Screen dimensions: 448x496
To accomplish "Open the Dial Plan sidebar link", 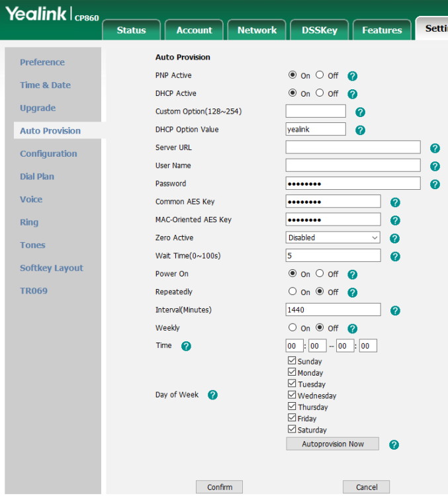I will (37, 177).
